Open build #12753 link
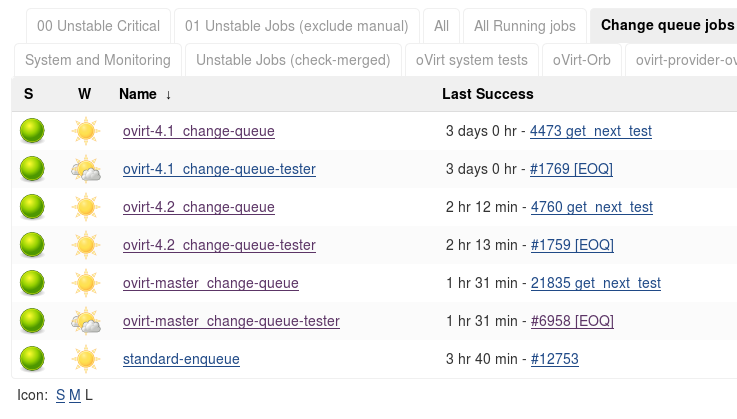Screen dimensions: 737x419 pos(554,359)
